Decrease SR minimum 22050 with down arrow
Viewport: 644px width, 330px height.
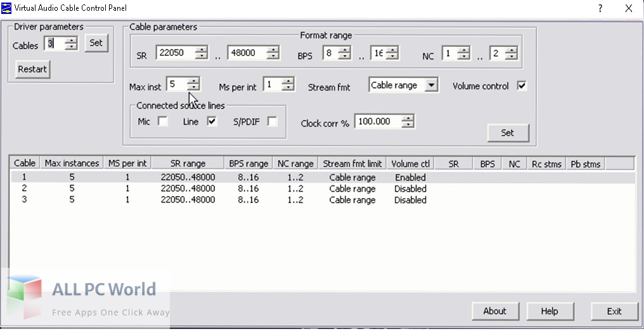tap(202, 56)
